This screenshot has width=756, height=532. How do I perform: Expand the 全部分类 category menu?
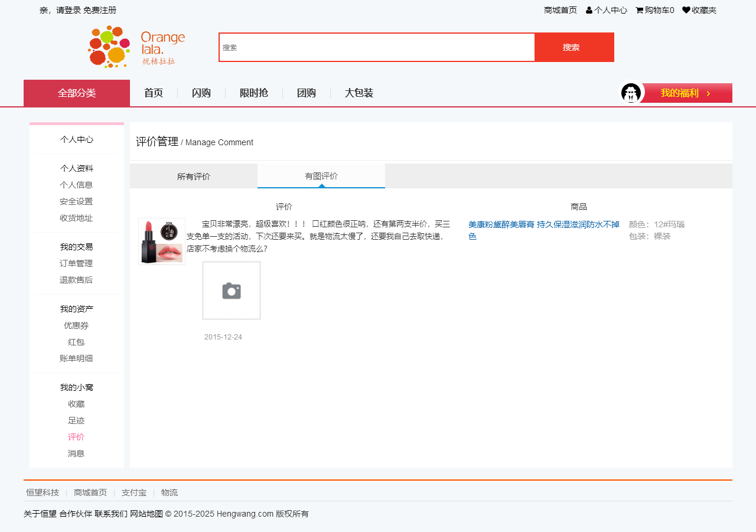[77, 93]
